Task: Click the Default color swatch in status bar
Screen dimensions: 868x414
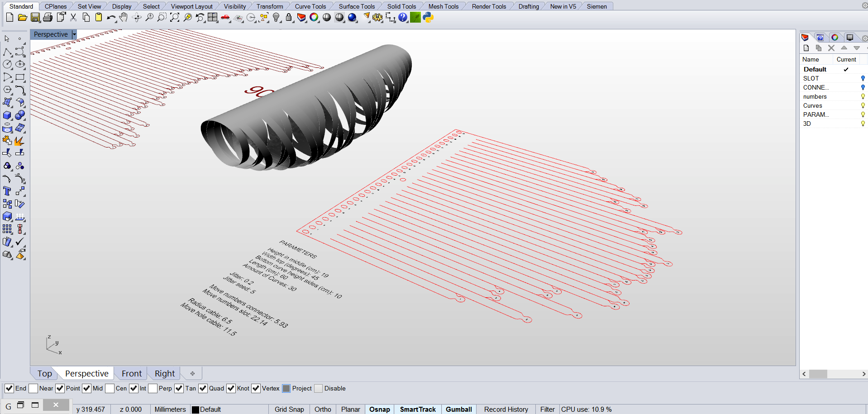Action: click(x=196, y=409)
